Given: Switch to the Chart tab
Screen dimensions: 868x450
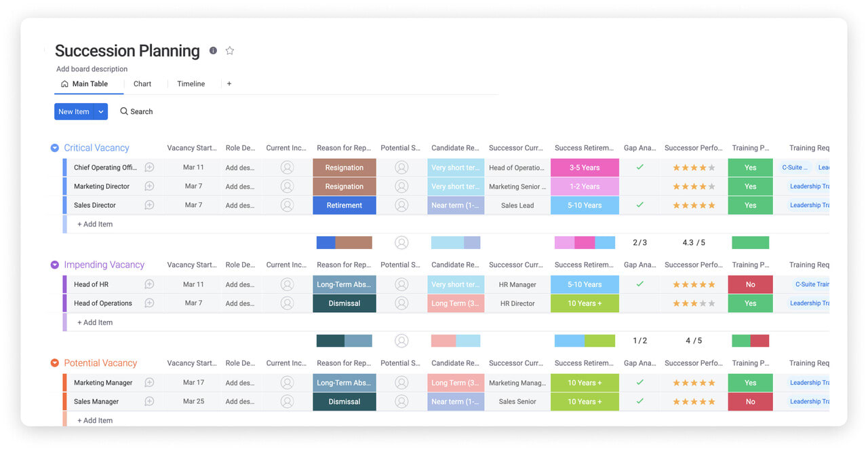Looking at the screenshot, I should 142,84.
